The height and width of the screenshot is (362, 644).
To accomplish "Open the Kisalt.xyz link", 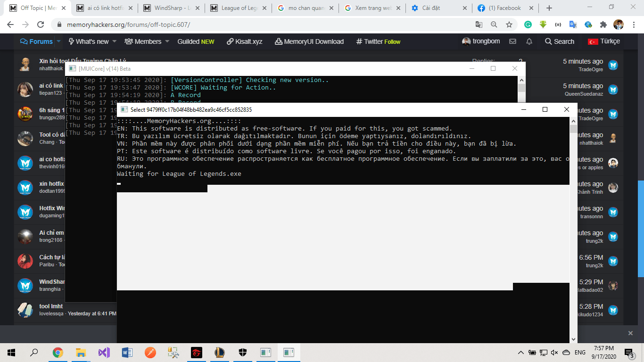I will [x=244, y=41].
